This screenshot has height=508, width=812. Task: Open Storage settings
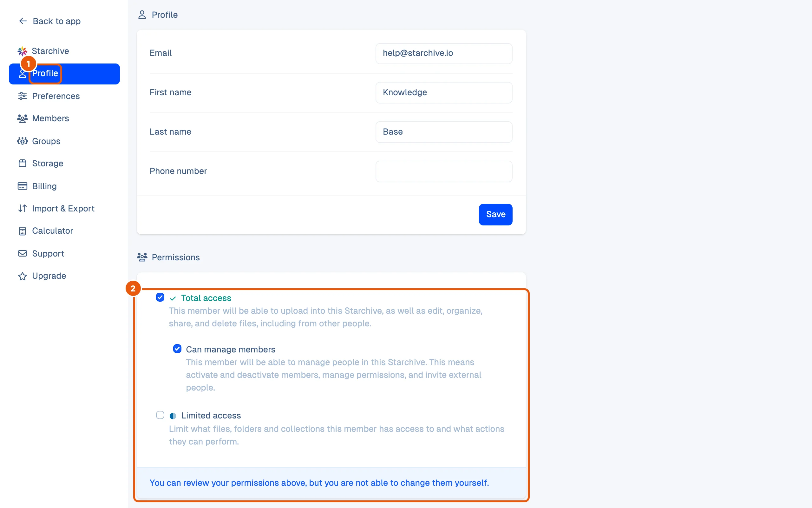point(47,163)
